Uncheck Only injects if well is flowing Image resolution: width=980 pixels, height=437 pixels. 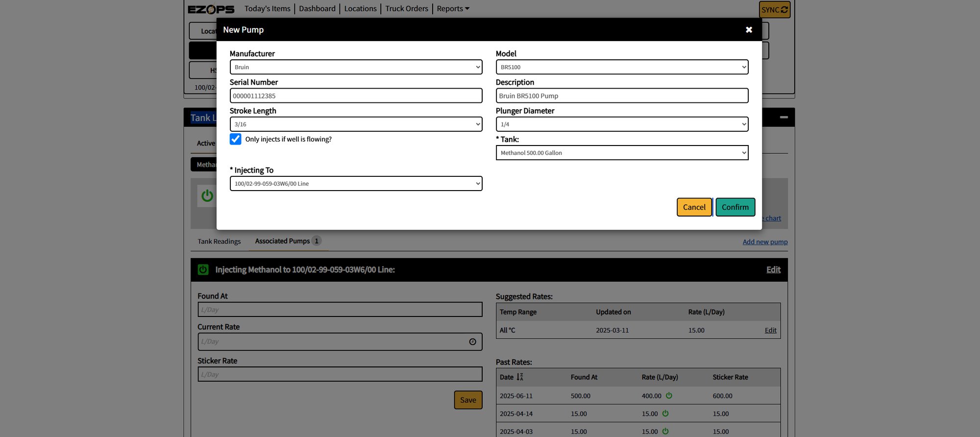pyautogui.click(x=236, y=139)
